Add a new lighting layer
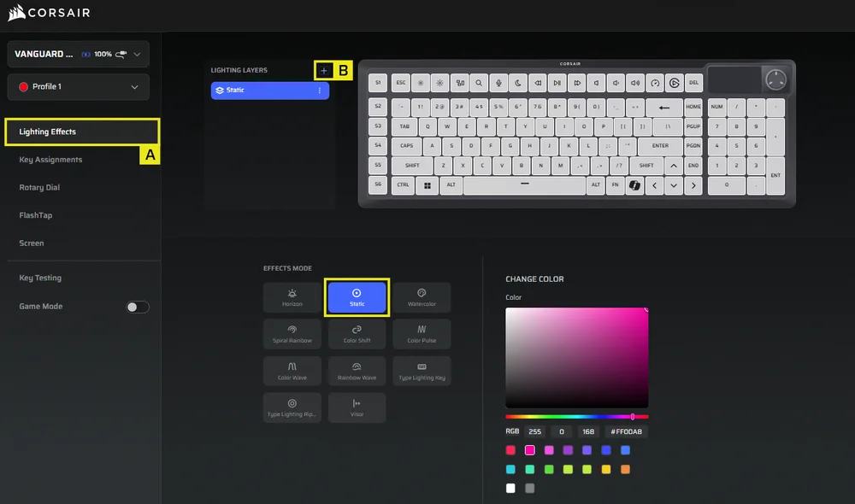Viewport: 855px width, 504px height. 323,70
